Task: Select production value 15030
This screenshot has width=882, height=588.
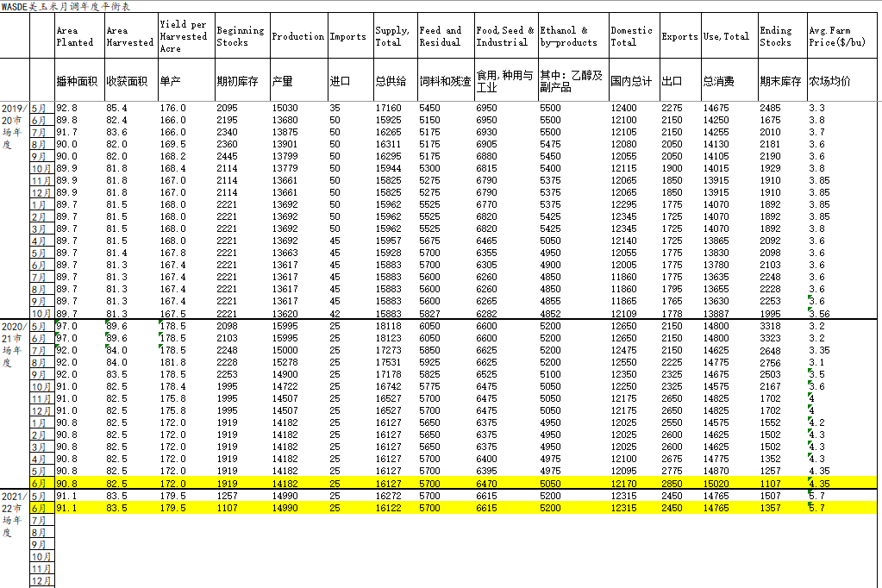Action: (x=285, y=108)
